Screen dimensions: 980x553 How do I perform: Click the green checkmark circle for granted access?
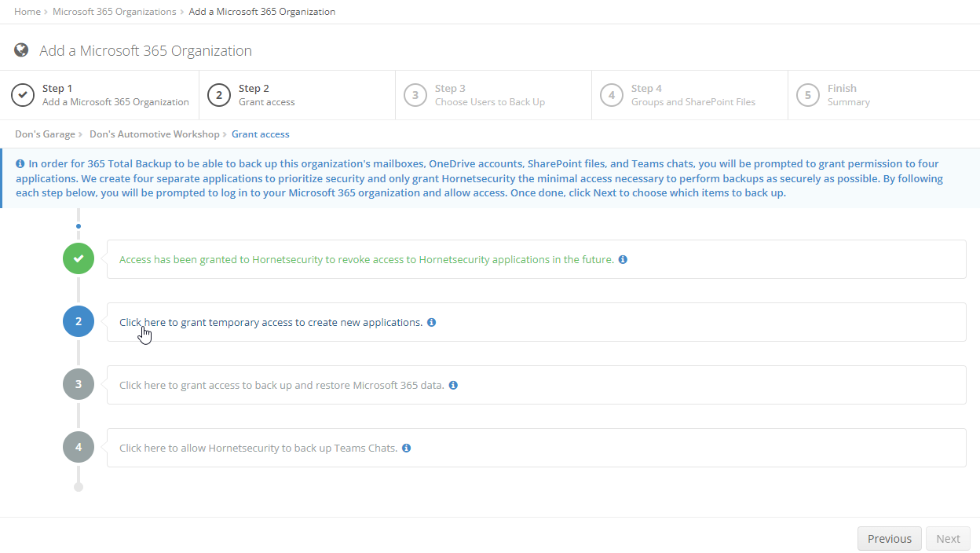pyautogui.click(x=79, y=258)
